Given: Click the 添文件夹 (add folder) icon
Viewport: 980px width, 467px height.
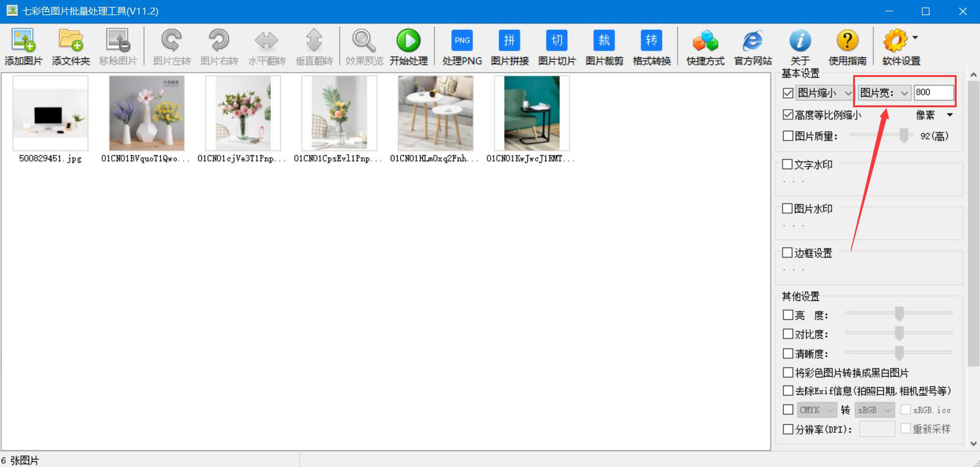Looking at the screenshot, I should (x=71, y=40).
